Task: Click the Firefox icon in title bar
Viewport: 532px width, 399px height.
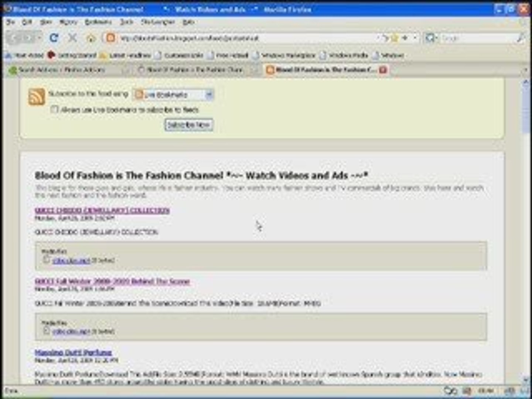Action: (x=7, y=9)
